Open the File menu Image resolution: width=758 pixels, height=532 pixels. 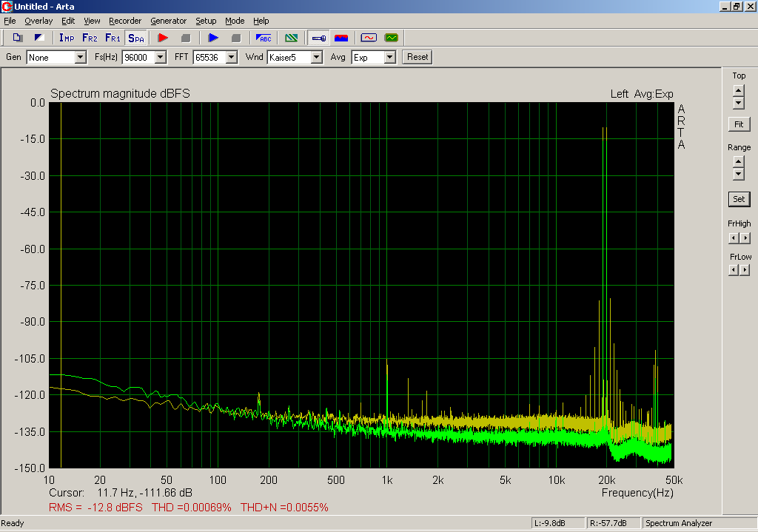pos(10,21)
